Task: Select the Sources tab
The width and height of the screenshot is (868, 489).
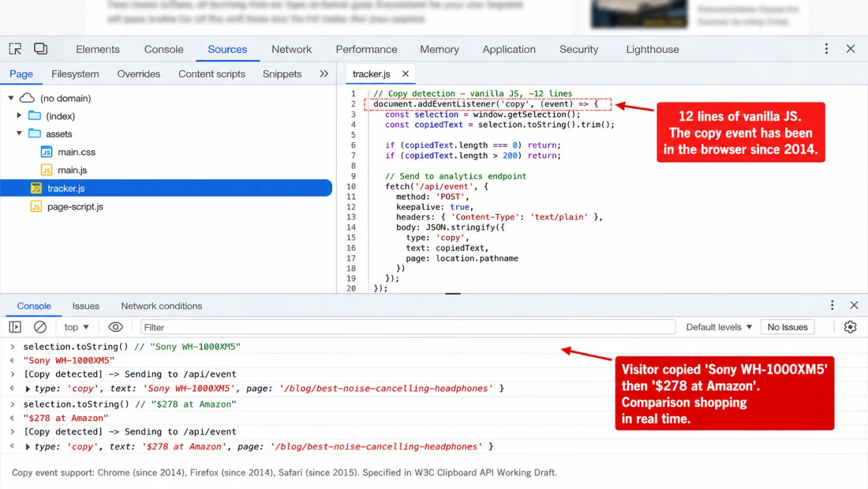Action: point(227,49)
